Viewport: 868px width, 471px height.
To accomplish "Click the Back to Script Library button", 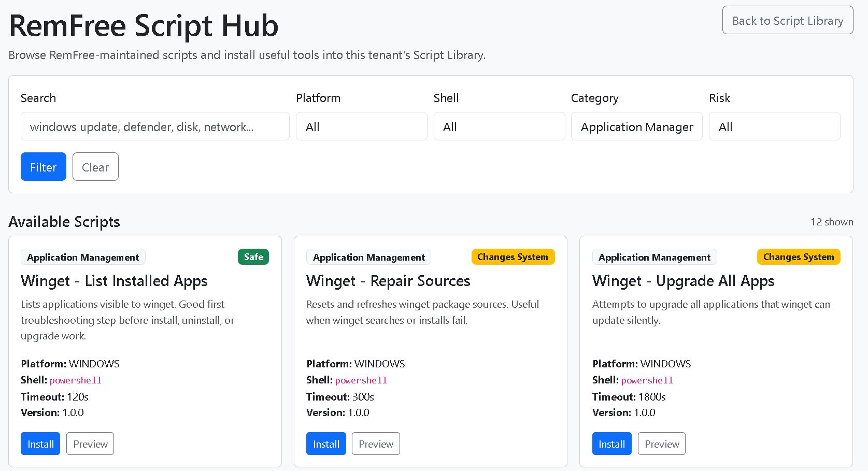I will coord(788,20).
